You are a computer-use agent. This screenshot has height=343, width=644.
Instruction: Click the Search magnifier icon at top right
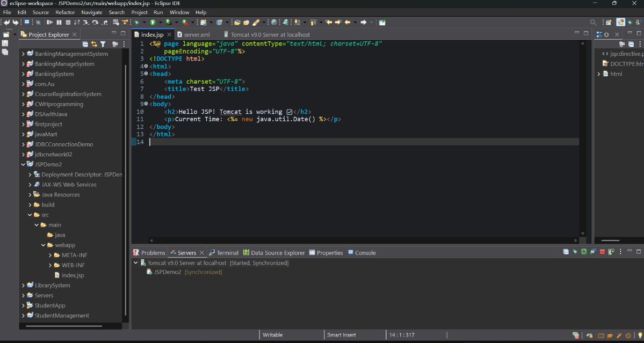pos(593,22)
